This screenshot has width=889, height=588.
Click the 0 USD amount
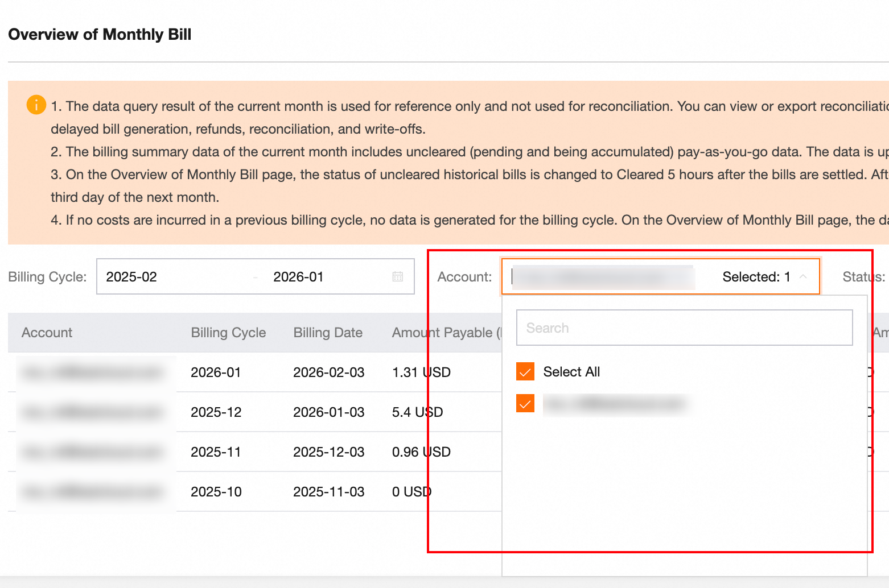click(411, 492)
